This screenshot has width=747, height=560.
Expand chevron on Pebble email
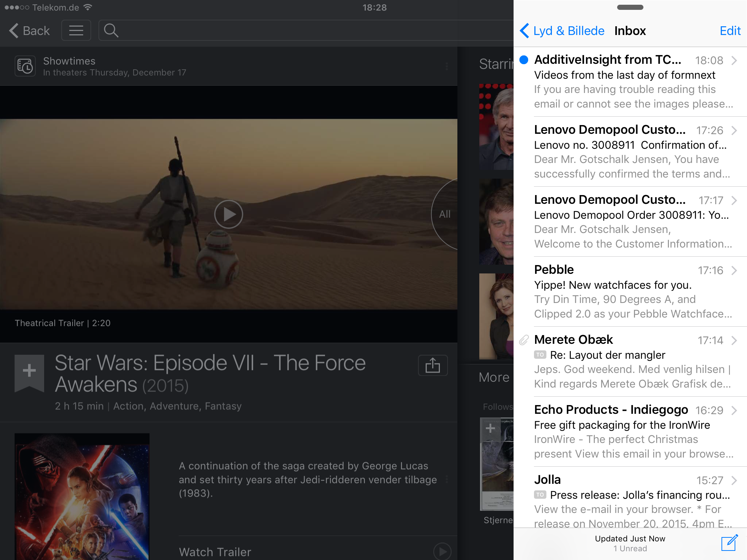[x=734, y=271]
